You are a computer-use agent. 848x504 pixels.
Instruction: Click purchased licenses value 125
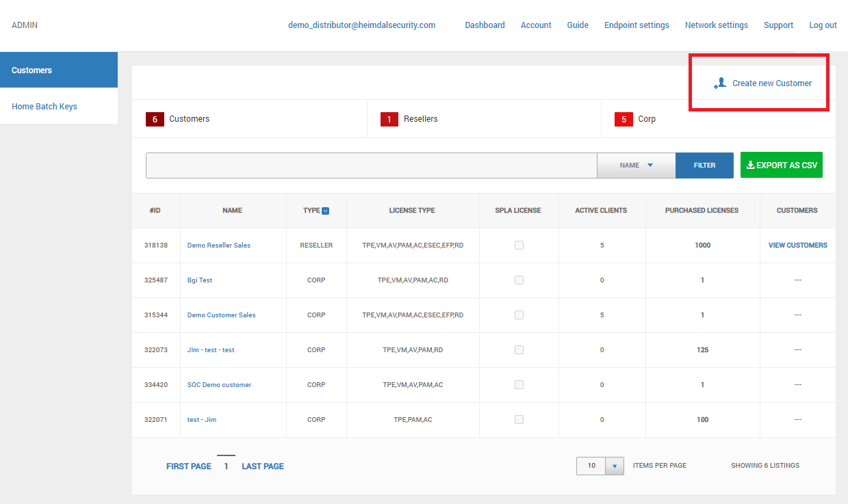click(x=702, y=349)
